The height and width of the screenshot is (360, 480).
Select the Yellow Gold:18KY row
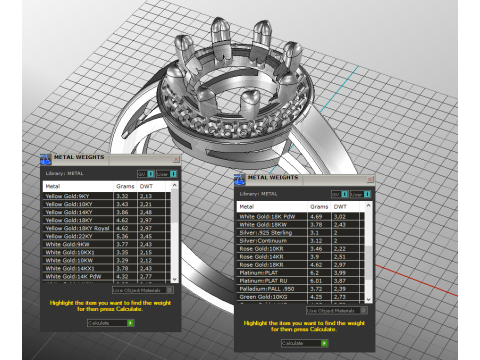pos(107,220)
